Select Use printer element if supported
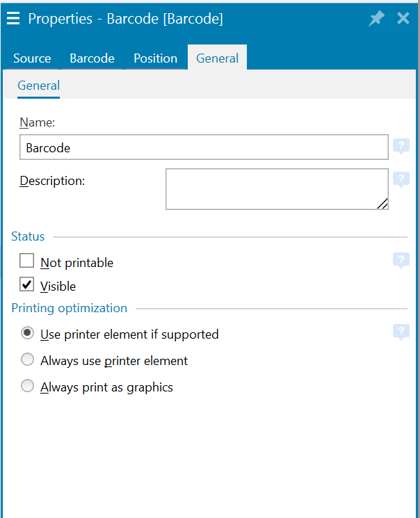Image resolution: width=420 pixels, height=518 pixels. [28, 334]
